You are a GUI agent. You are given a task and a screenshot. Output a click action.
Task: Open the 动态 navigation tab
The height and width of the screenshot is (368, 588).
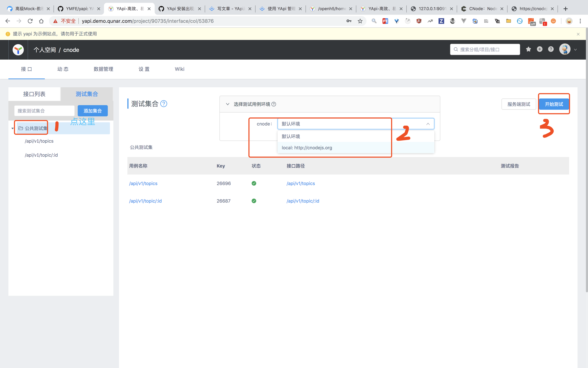[x=63, y=69]
